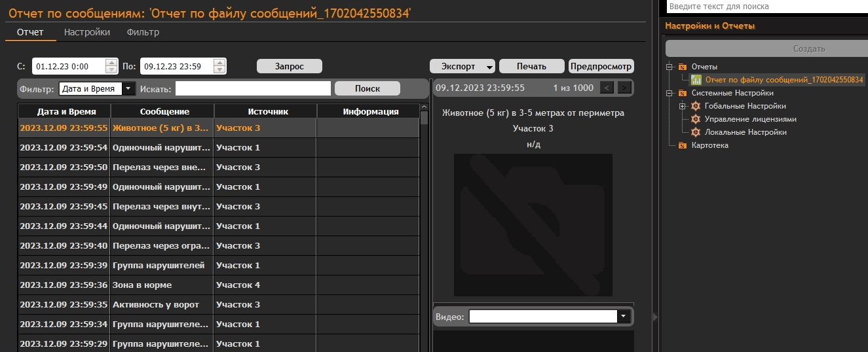Viewport: 868px width, 352px height.
Task: Switch to the Настройки tab
Action: coord(87,32)
